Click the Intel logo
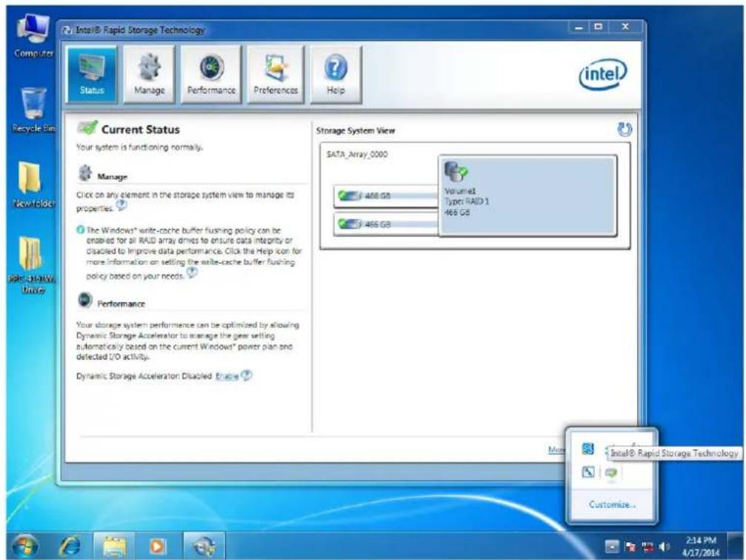Image resolution: width=746 pixels, height=560 pixels. [x=603, y=74]
